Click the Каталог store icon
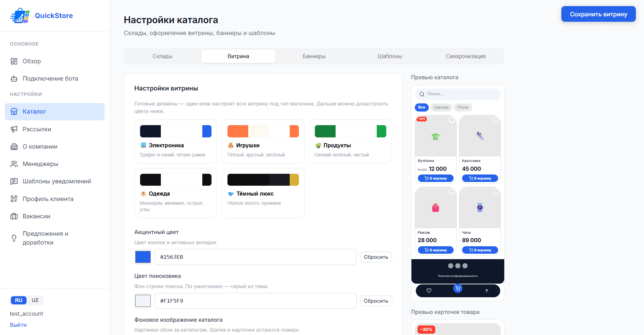The height and width of the screenshot is (335, 644). pyautogui.click(x=14, y=112)
